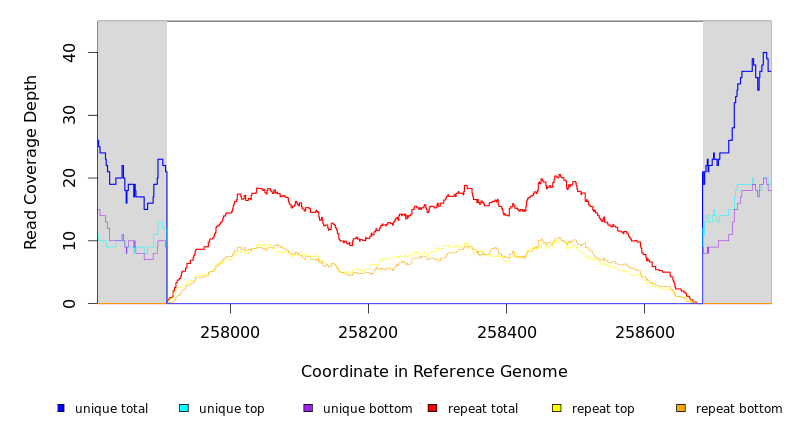Click the 'Read Coverage Depth' y-axis title
This screenshot has height=432, width=792.
[32, 162]
